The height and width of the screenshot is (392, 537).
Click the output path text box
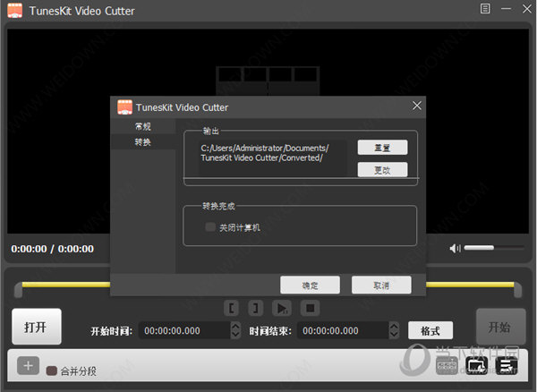pyautogui.click(x=273, y=158)
